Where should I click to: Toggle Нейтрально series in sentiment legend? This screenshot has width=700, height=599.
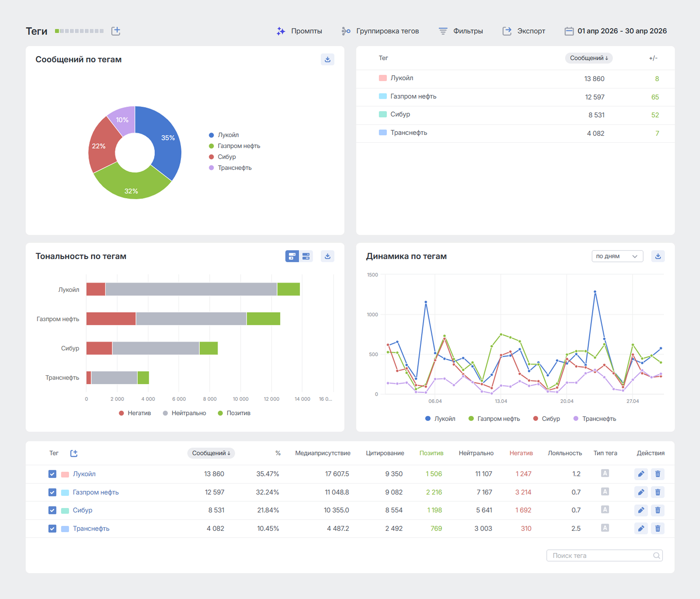tap(185, 413)
